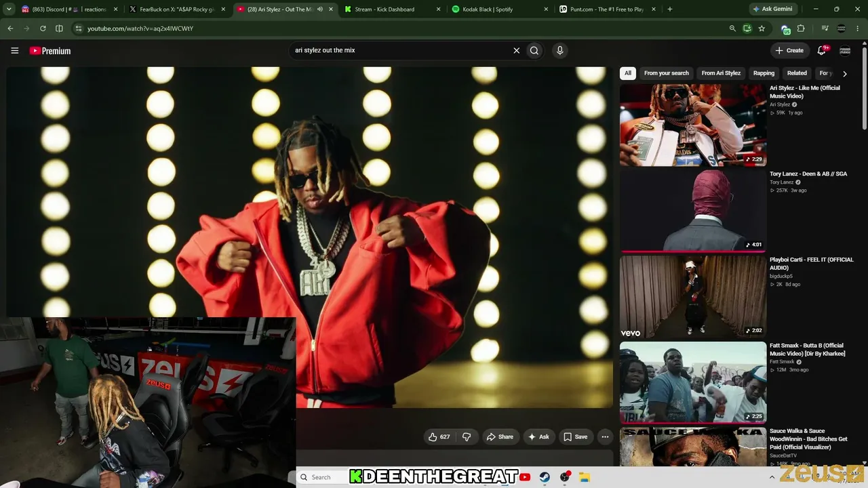Focus the YouTube search box
The width and height of the screenshot is (868, 488).
click(x=400, y=50)
